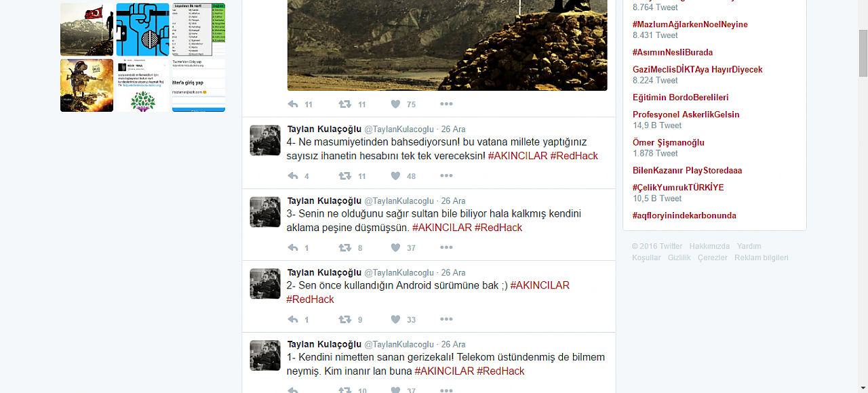Image resolution: width=868 pixels, height=393 pixels.
Task: Click the page vertical scrollbar thumb
Action: click(x=863, y=54)
